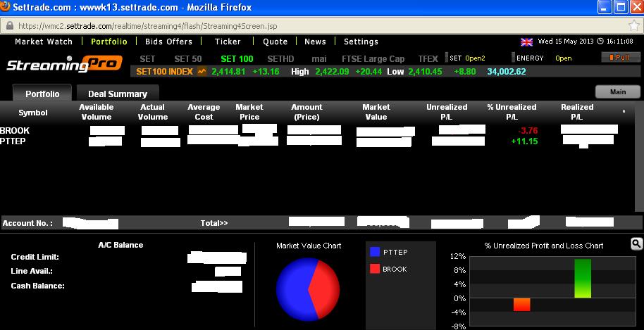The width and height of the screenshot is (644, 330).
Task: Switch to the Deal Summary tab
Action: tap(118, 94)
